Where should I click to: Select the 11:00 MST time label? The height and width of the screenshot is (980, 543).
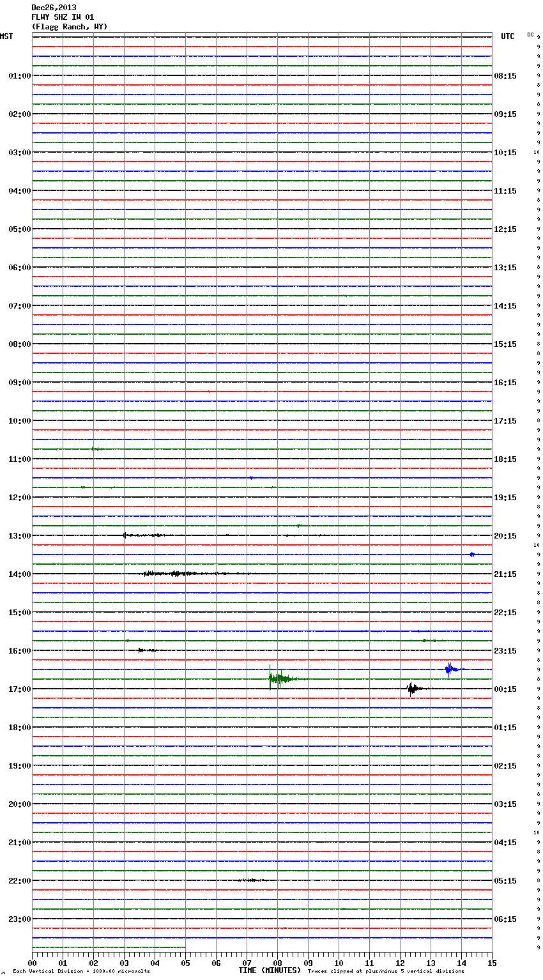19,459
